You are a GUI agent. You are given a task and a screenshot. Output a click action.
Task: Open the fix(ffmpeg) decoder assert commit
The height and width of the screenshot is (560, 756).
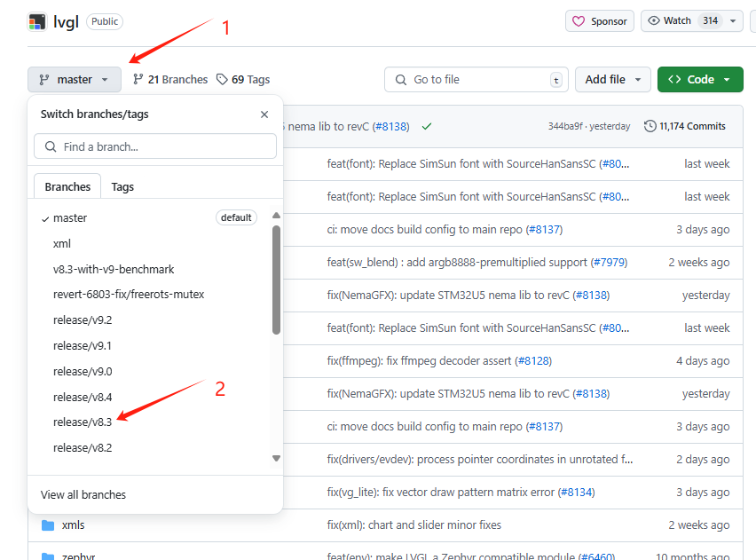coord(419,361)
